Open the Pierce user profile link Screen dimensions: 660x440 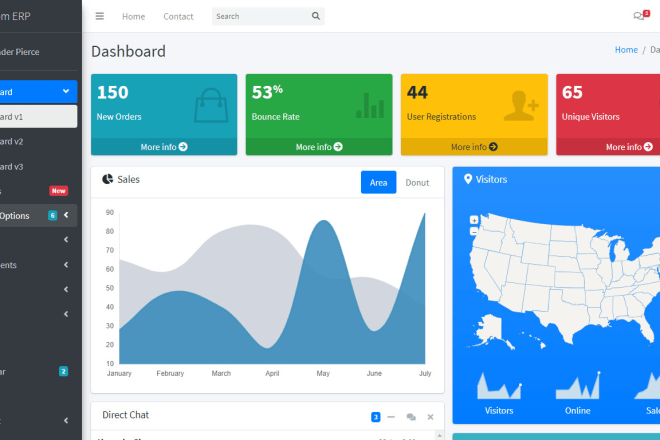pyautogui.click(x=20, y=52)
